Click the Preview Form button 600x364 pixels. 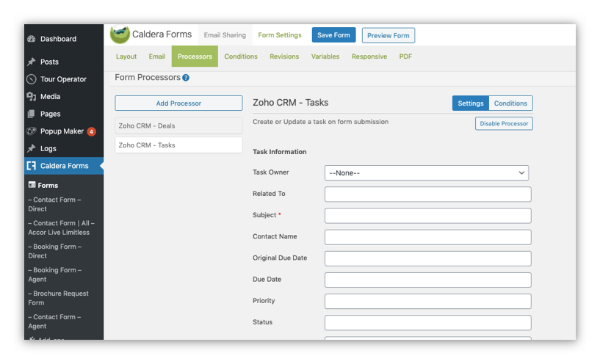388,35
